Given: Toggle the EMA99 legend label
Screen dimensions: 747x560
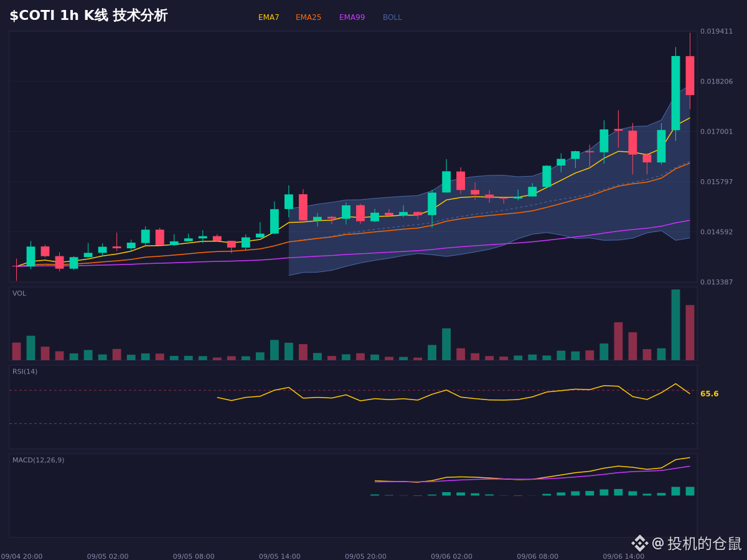Looking at the screenshot, I should tap(352, 17).
